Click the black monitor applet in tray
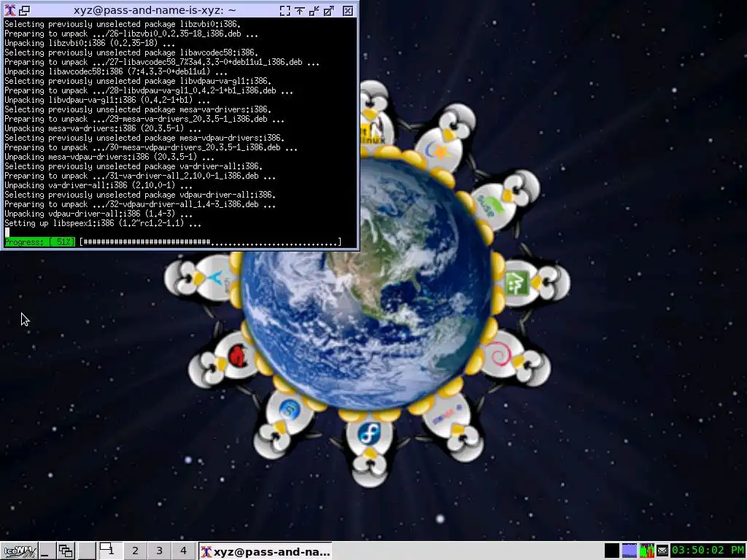747x560 pixels. click(x=612, y=551)
